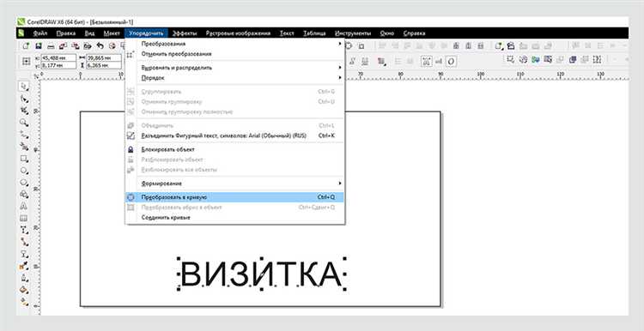644x331 pixels.
Task: Open the Текст menu
Action: pos(287,33)
